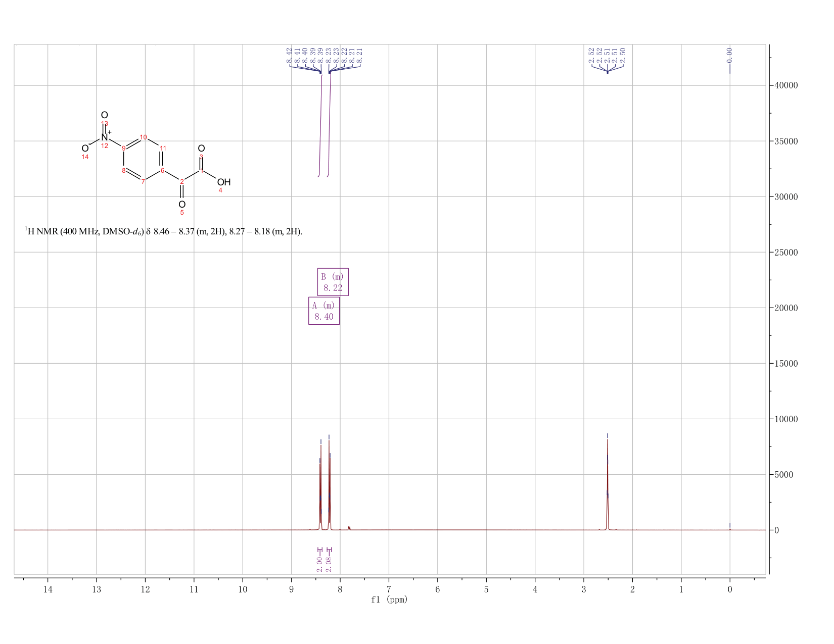Click the aromatic peak at 8.22 ppm
The image size is (834, 644).
click(x=330, y=485)
